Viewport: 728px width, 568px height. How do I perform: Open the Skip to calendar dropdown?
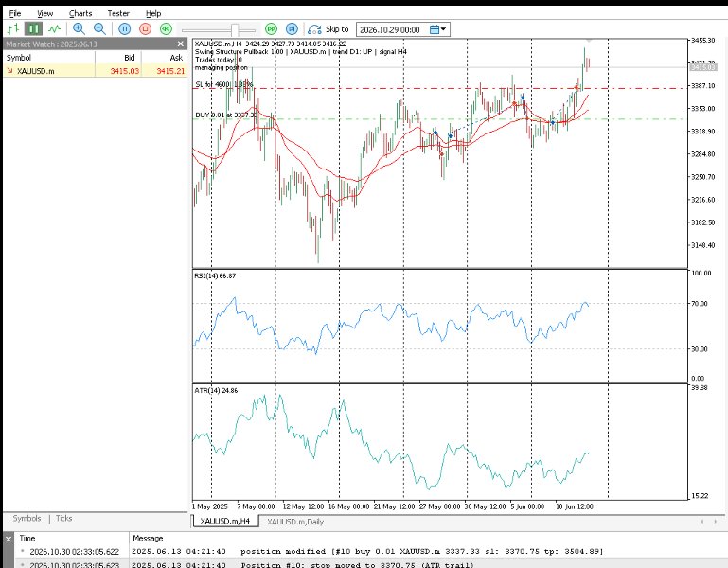437,29
